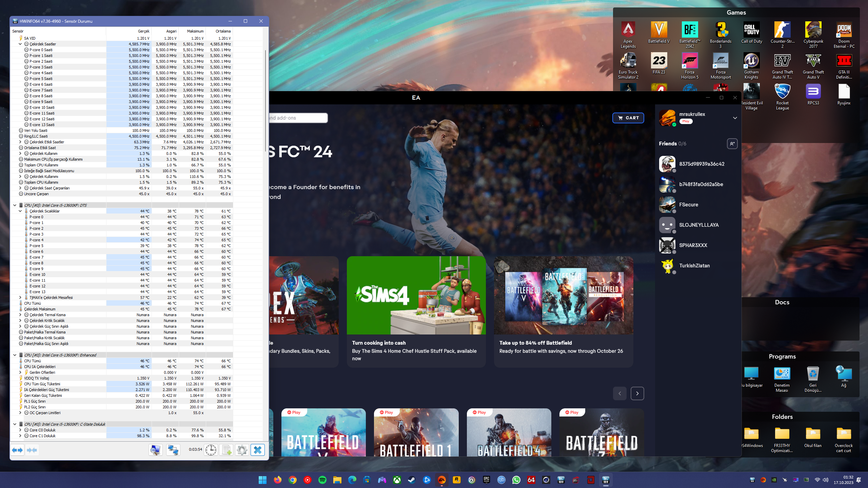
Task: Open HWiNFO remote monitor icon
Action: (x=156, y=450)
